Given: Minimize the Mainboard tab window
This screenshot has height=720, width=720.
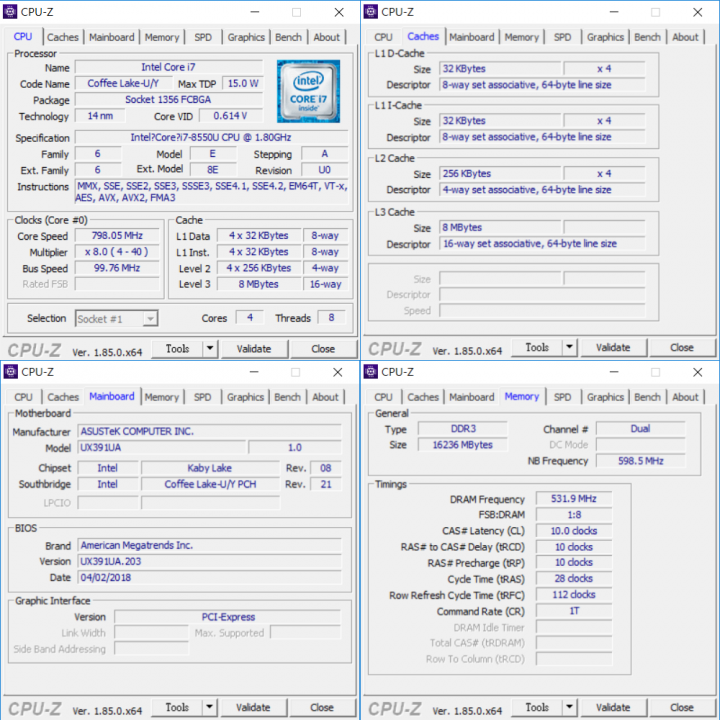Looking at the screenshot, I should 254,372.
